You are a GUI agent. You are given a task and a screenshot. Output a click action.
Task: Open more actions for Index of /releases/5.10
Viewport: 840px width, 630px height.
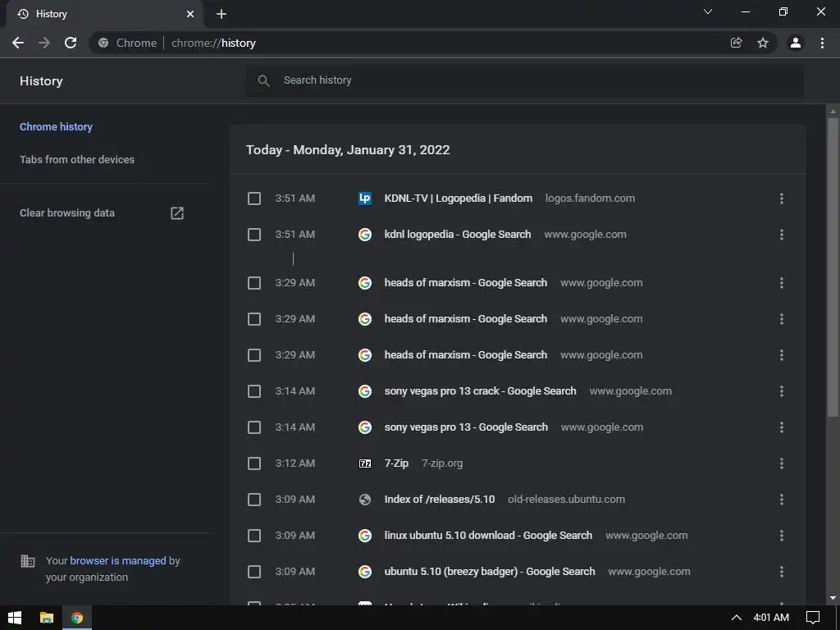coord(781,500)
